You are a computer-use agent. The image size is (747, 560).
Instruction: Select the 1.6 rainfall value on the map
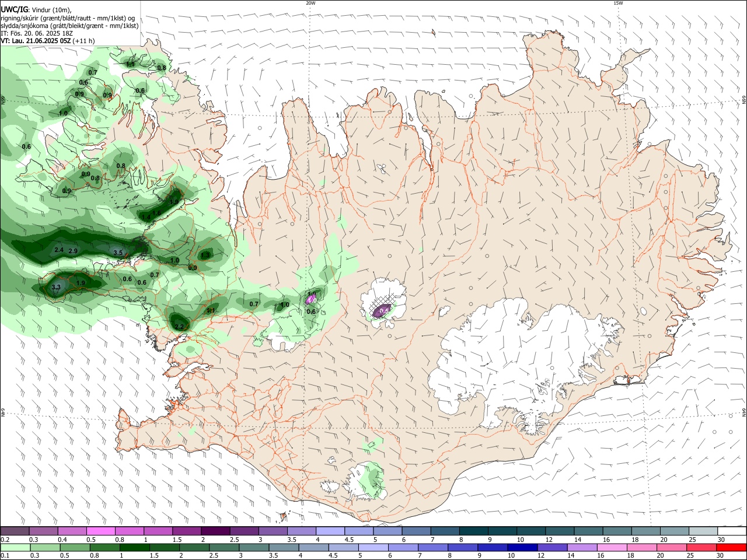156,213
